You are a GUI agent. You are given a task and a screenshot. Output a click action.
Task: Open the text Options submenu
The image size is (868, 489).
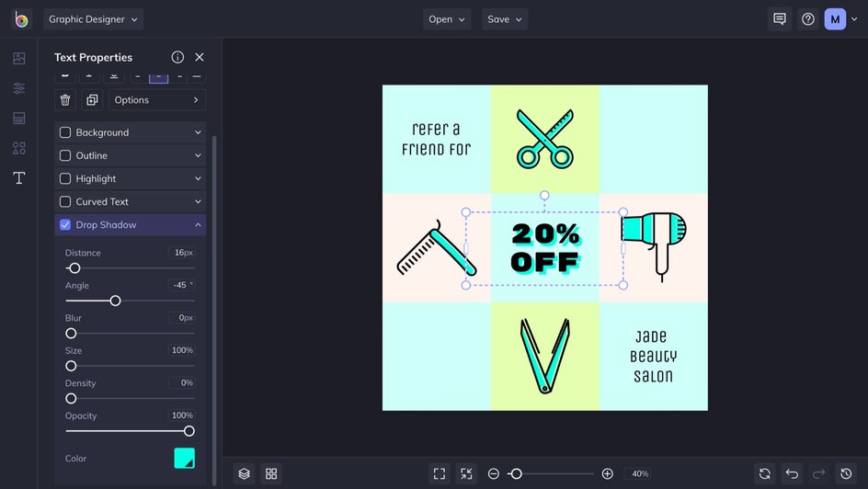(x=156, y=100)
